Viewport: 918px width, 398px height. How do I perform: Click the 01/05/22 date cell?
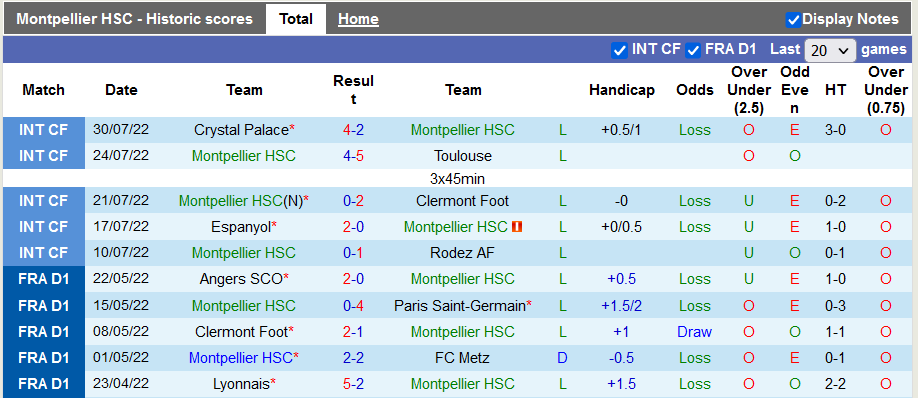tap(121, 358)
